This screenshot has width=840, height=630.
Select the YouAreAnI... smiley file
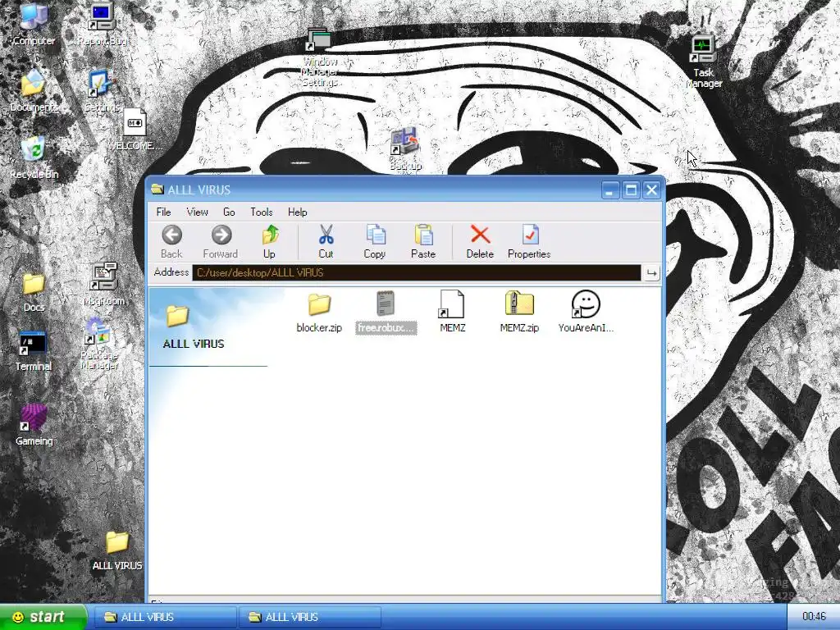pos(586,304)
